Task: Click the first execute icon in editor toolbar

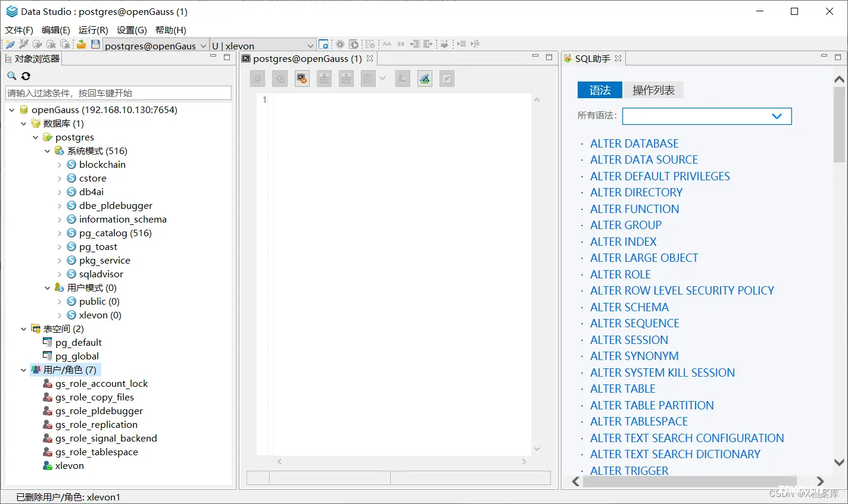Action: [257, 79]
